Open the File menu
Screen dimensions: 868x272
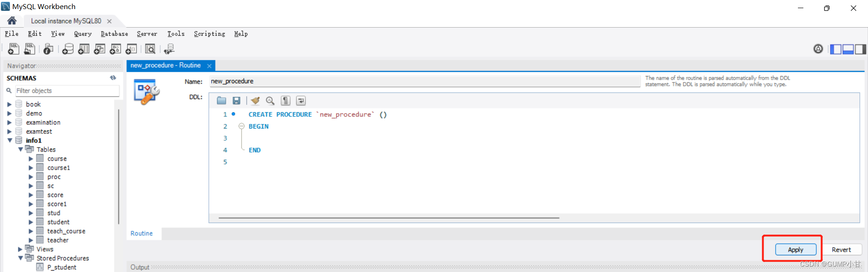[x=12, y=33]
